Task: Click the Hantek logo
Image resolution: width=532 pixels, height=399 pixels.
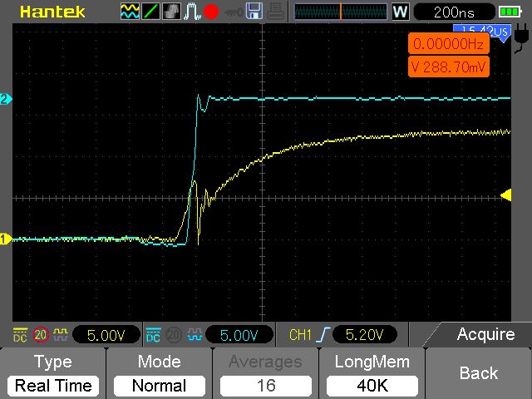Action: (52, 12)
